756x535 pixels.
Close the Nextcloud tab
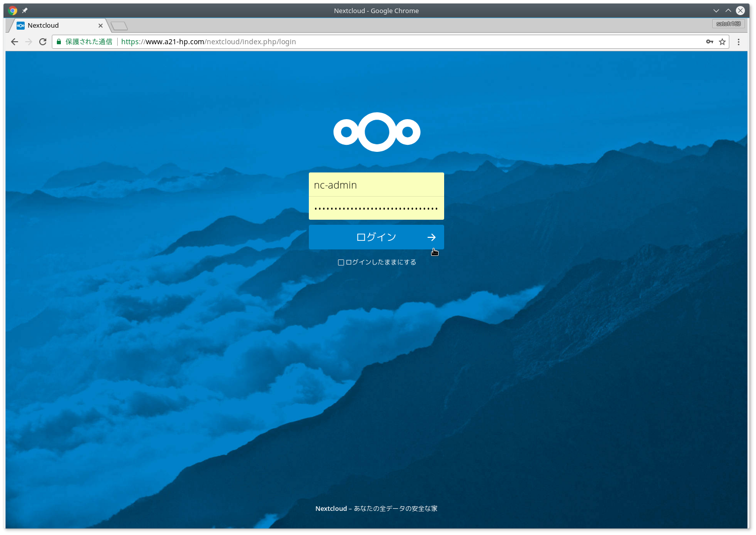(101, 26)
